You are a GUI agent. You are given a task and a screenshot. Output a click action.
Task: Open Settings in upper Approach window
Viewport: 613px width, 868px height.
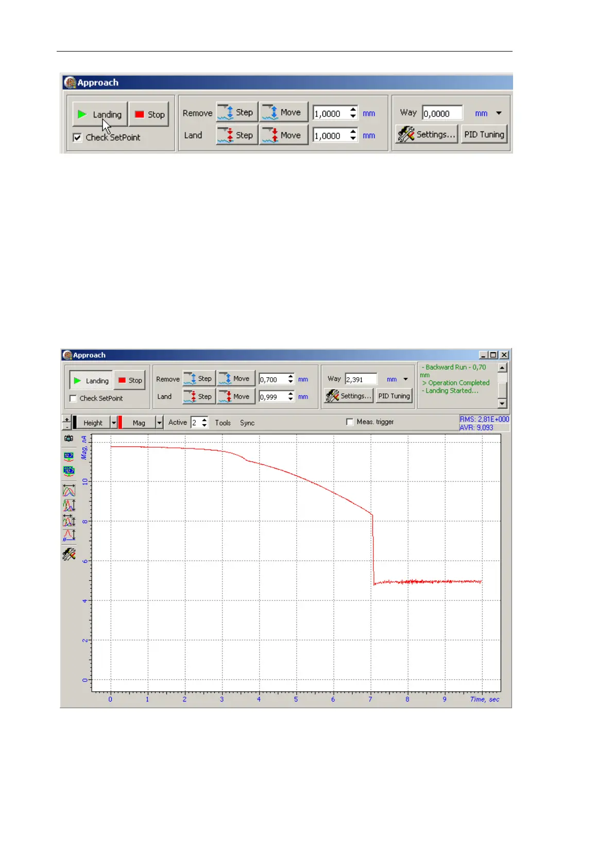[x=427, y=135]
